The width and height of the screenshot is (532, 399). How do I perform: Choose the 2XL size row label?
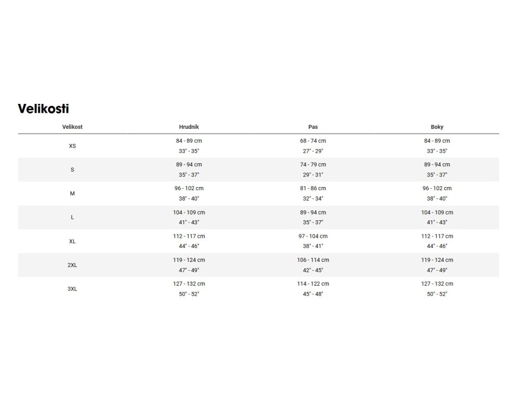click(72, 265)
